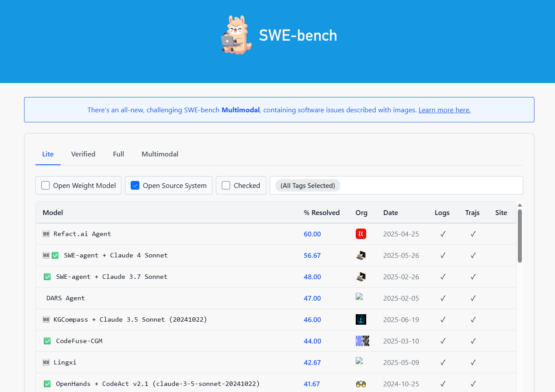Uncheck the Open Source System checkbox
This screenshot has width=555, height=392.
pos(135,185)
